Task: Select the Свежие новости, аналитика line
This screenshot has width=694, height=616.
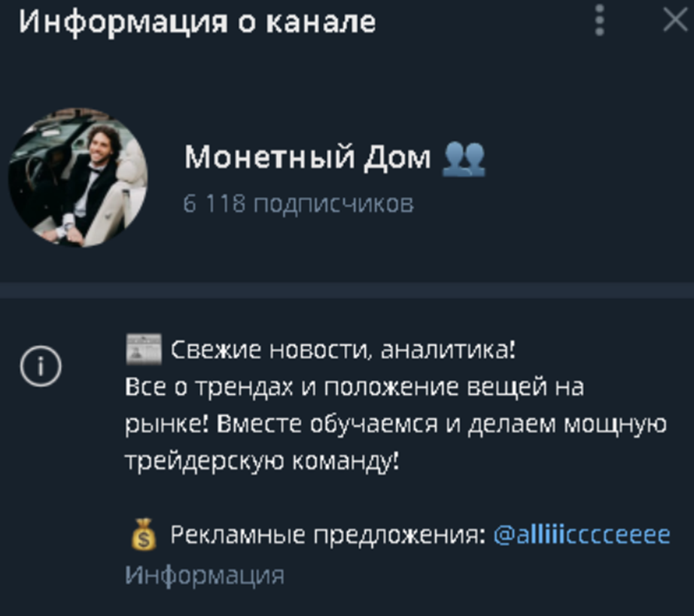Action: pyautogui.click(x=343, y=350)
